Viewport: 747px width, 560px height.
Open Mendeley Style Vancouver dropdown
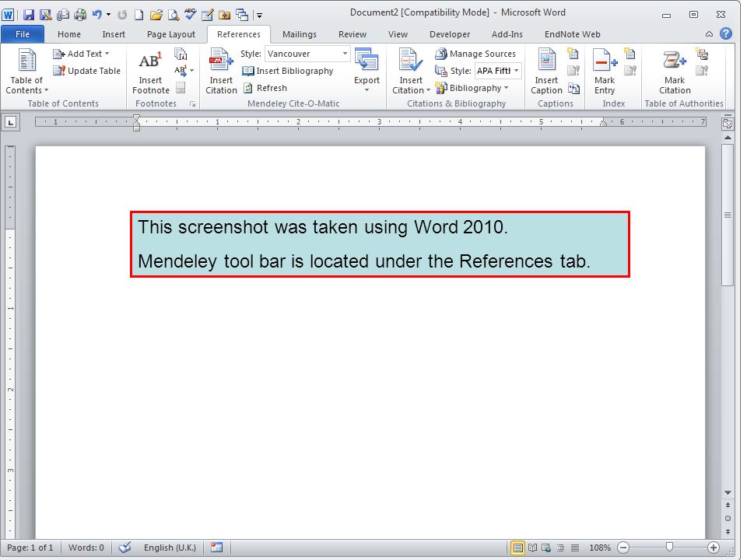point(345,54)
